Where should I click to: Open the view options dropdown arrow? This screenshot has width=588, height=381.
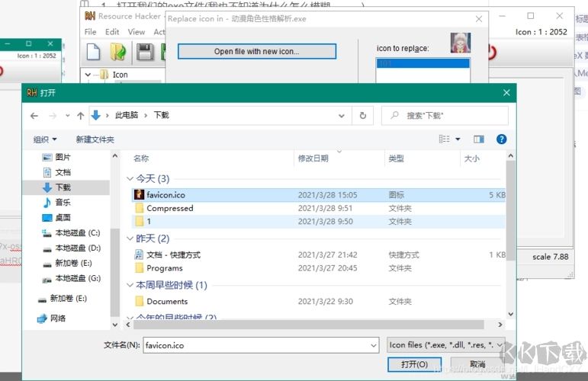pyautogui.click(x=458, y=139)
